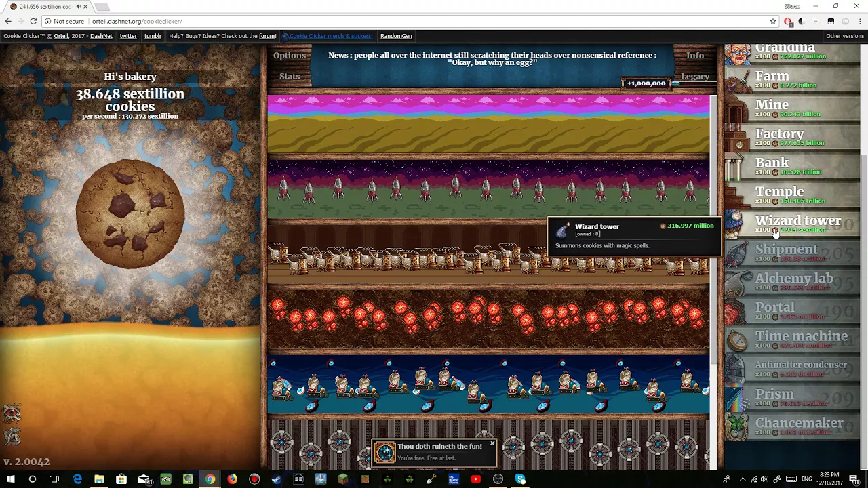The width and height of the screenshot is (868, 488).
Task: Buy a Mine from the store
Action: (x=792, y=109)
